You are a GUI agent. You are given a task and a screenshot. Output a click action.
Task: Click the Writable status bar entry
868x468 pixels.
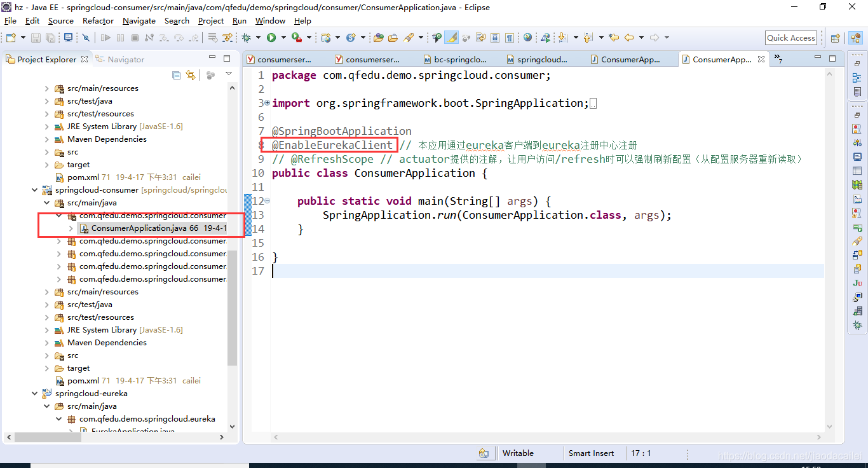pos(518,453)
